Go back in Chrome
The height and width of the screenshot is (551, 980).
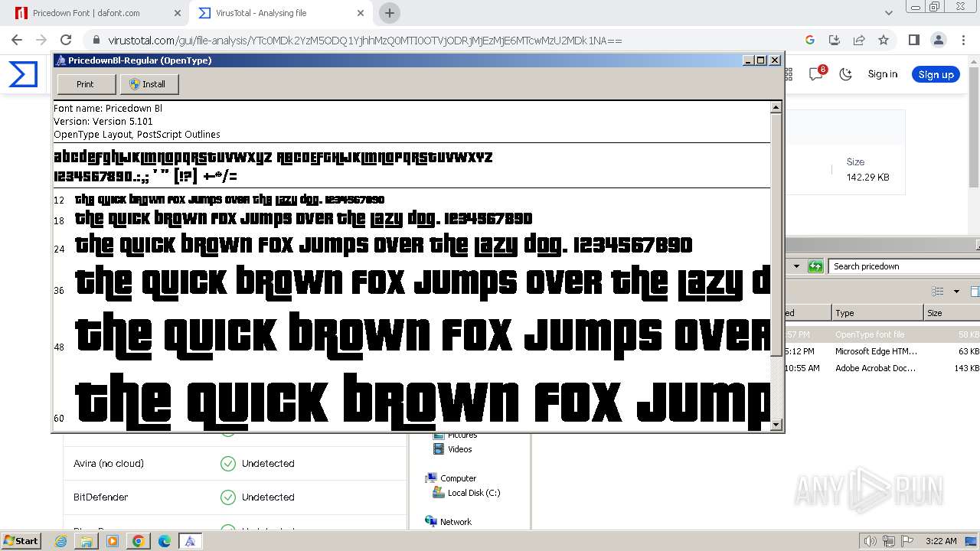(x=17, y=40)
